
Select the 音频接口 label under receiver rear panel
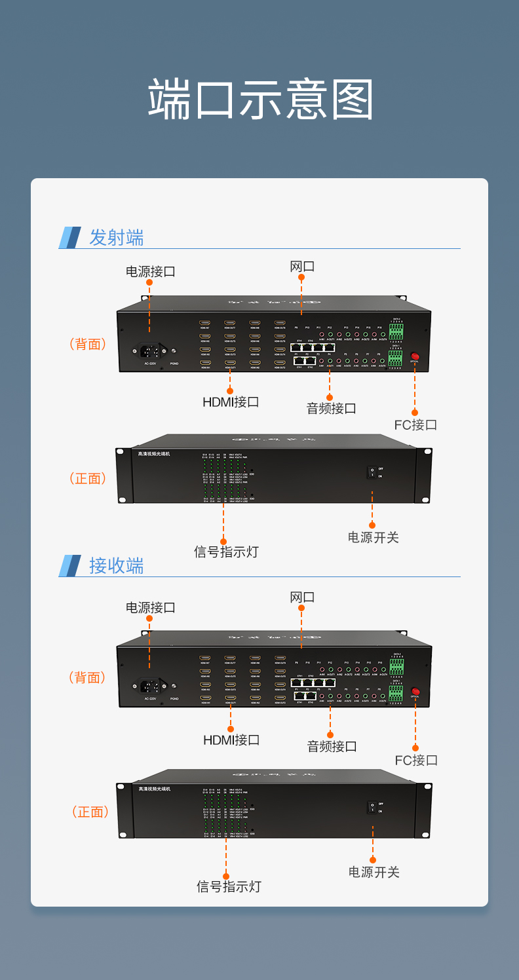[332, 745]
